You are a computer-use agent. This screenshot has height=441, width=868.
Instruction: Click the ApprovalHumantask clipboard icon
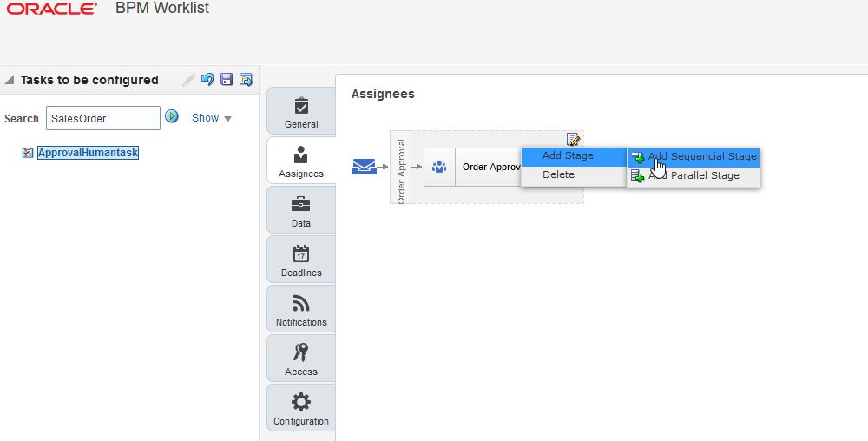[x=28, y=153]
